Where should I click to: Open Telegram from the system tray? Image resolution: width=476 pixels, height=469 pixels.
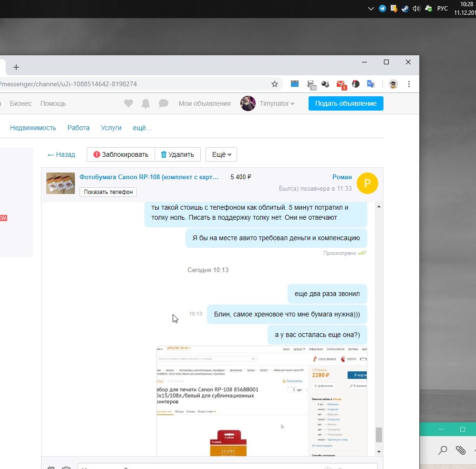382,9
